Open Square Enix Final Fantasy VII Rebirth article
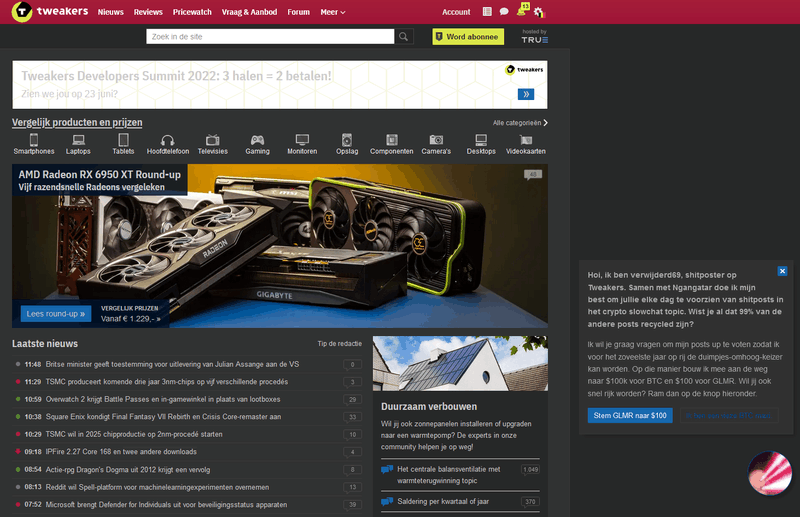 (163, 417)
